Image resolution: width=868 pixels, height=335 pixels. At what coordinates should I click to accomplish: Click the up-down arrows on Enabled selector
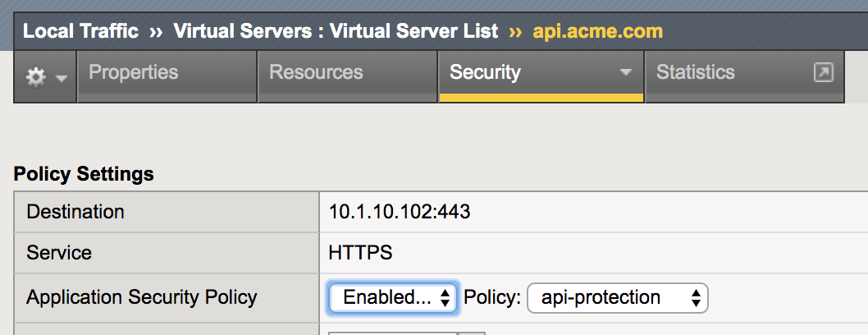click(445, 298)
